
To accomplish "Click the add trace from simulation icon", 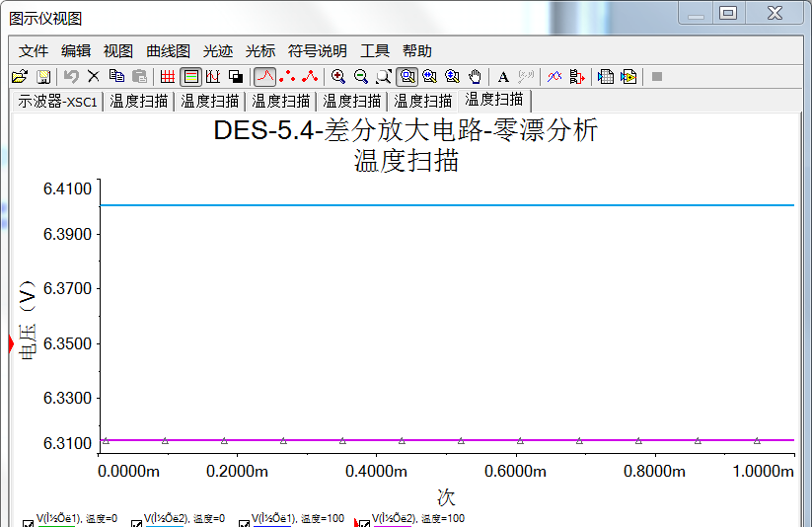I will [577, 77].
